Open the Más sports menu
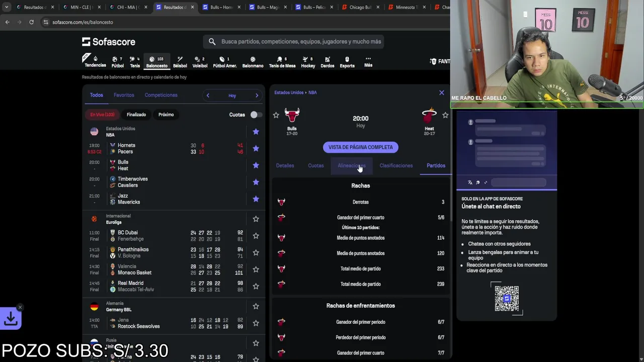This screenshot has width=644, height=362. tap(368, 61)
